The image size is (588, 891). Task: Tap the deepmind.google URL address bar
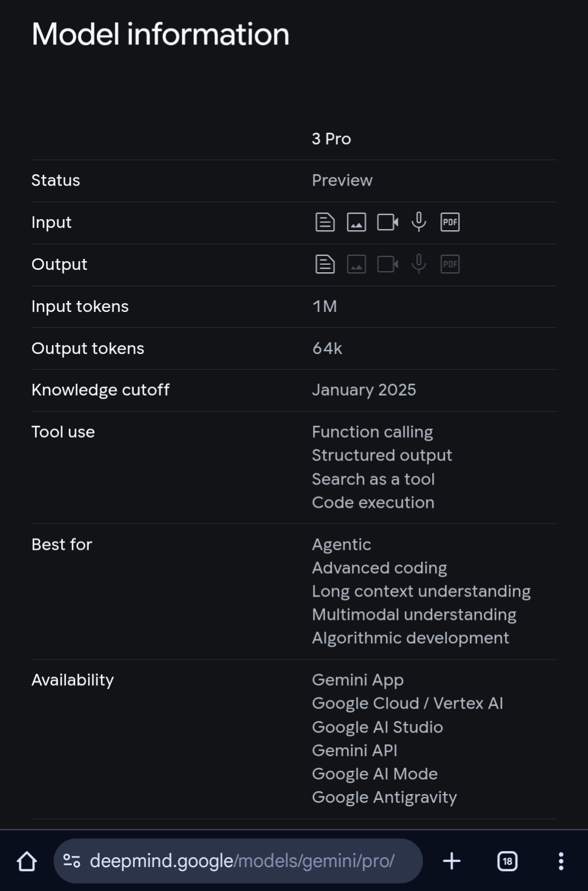pos(242,861)
